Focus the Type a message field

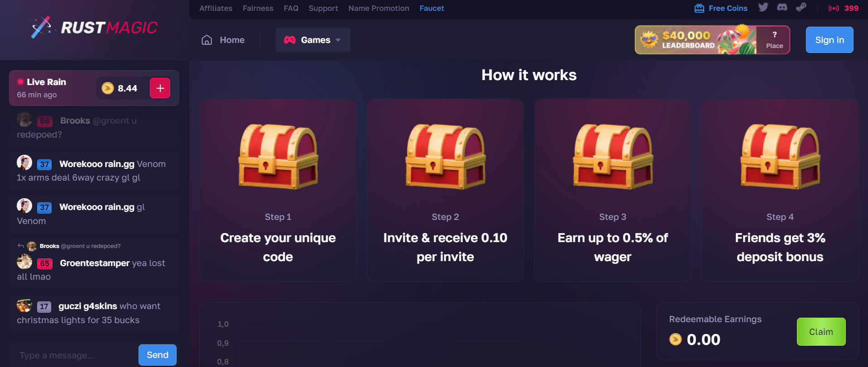[x=75, y=355]
